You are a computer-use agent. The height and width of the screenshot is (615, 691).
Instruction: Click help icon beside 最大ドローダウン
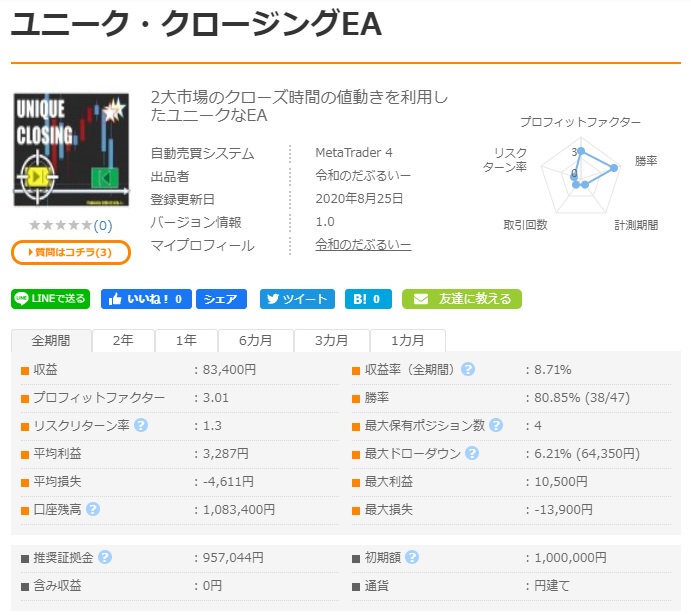(x=472, y=453)
